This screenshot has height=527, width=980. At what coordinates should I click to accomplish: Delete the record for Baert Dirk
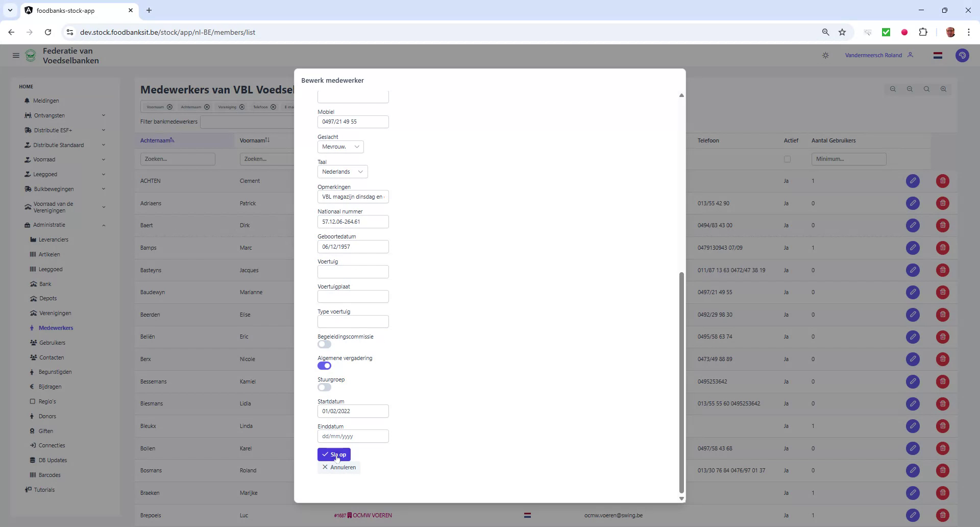point(942,225)
